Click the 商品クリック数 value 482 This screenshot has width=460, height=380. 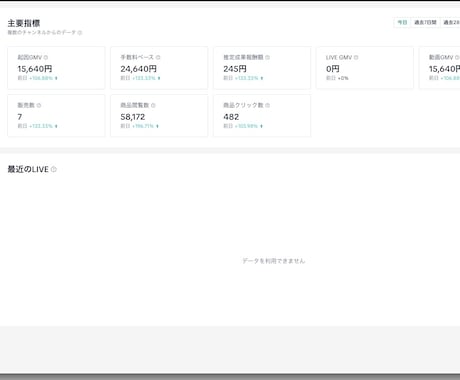pos(231,117)
